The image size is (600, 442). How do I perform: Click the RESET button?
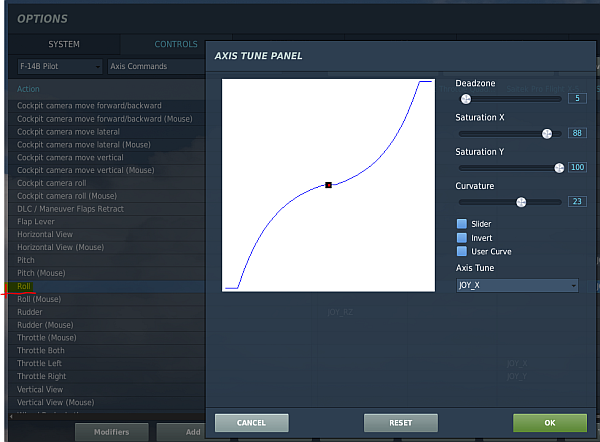[401, 423]
